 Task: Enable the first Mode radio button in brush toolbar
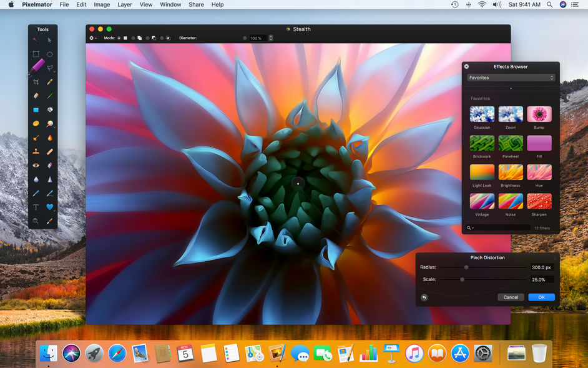(x=119, y=38)
